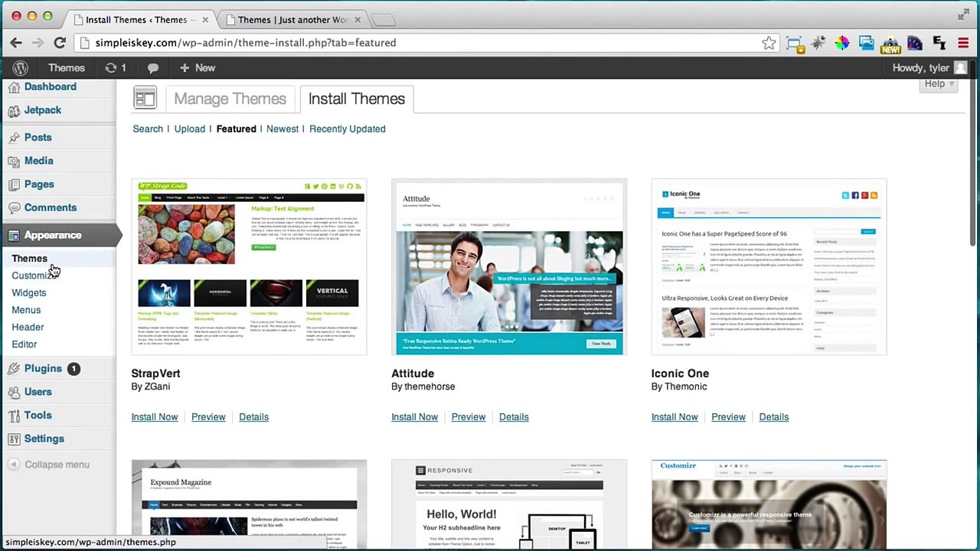Open the Header submenu item
The height and width of the screenshot is (551, 980).
coord(28,328)
